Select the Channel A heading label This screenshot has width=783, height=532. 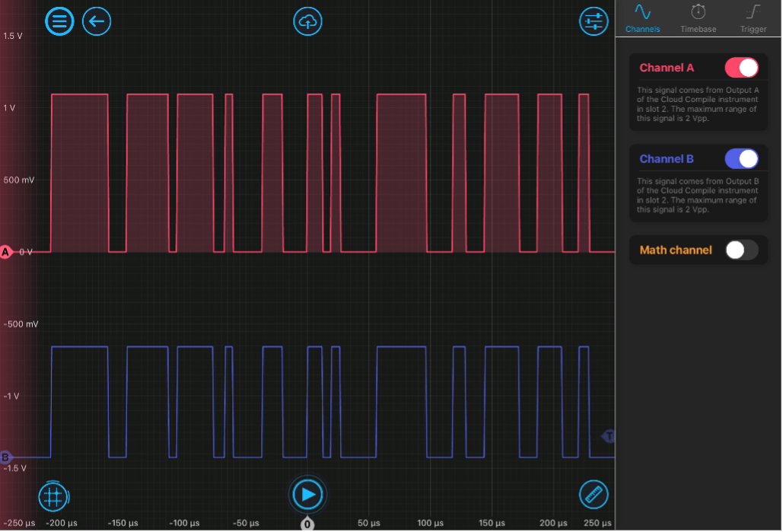click(667, 68)
